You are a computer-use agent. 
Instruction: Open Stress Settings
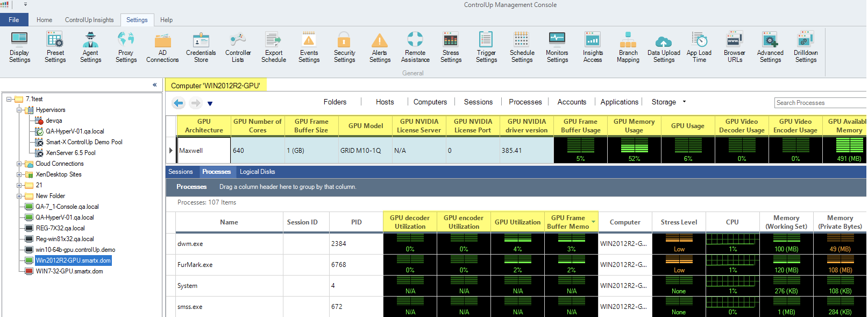pyautogui.click(x=451, y=47)
